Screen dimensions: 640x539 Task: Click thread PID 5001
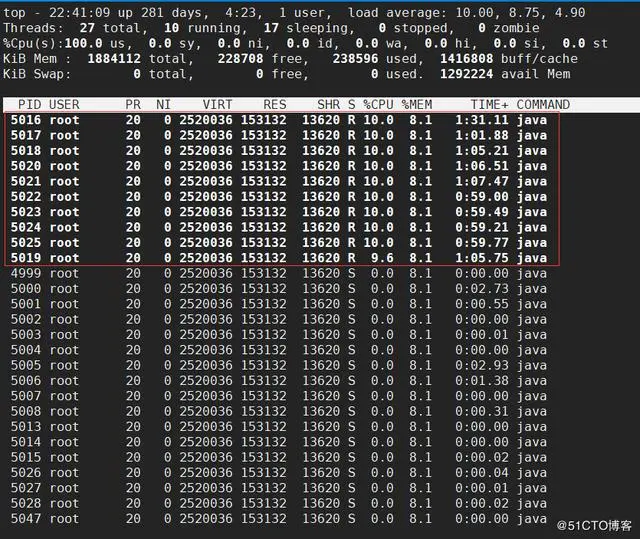click(x=26, y=304)
